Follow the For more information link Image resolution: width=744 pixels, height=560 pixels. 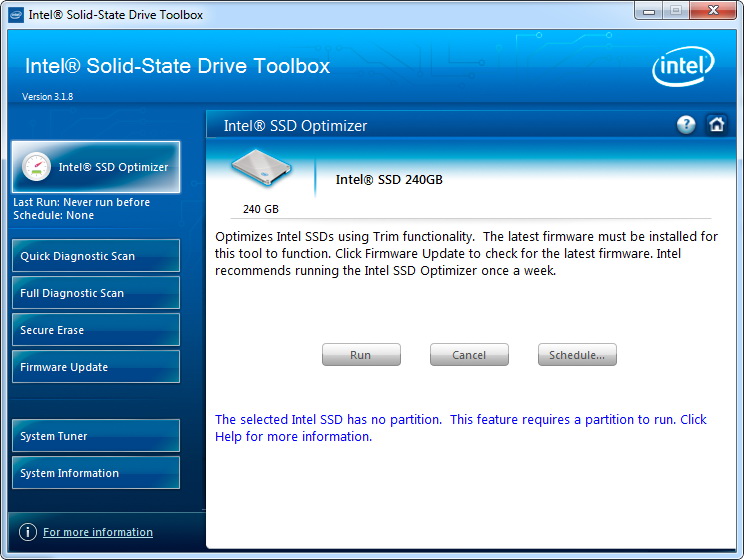pyautogui.click(x=98, y=532)
